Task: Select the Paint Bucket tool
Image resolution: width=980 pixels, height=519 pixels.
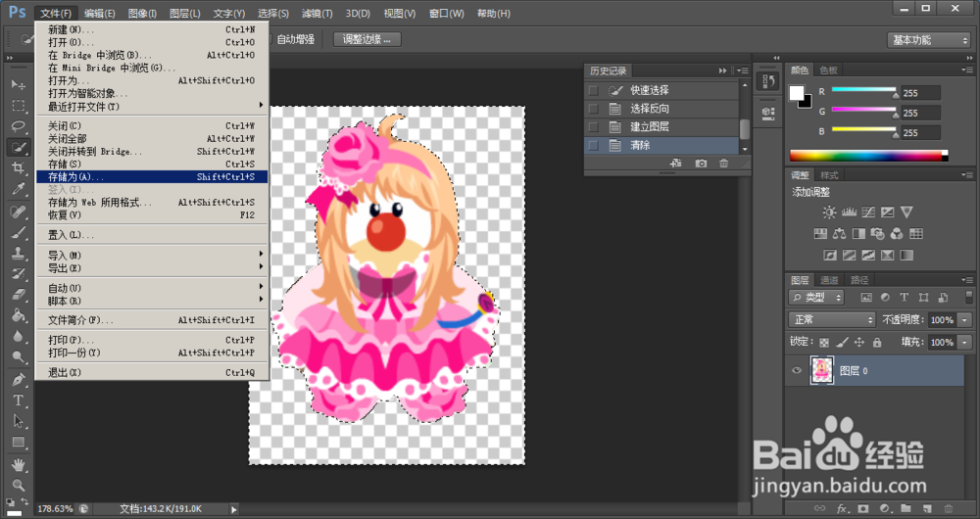Action: [18, 315]
